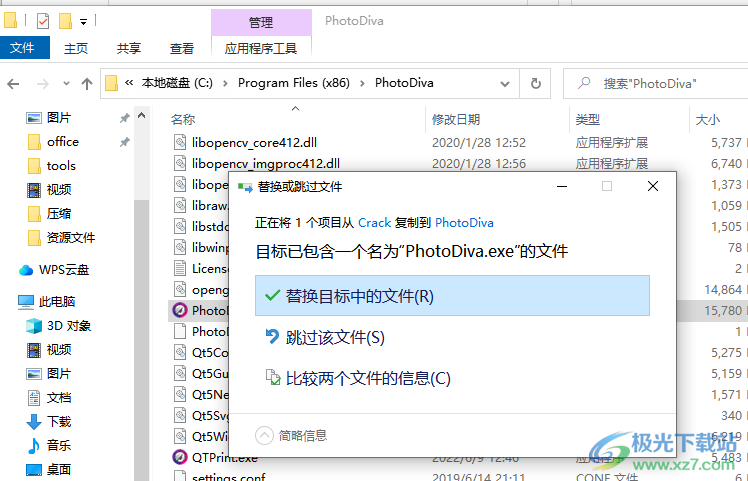This screenshot has width=748, height=481.
Task: Open 桌面 under 此电脑
Action: click(x=59, y=470)
